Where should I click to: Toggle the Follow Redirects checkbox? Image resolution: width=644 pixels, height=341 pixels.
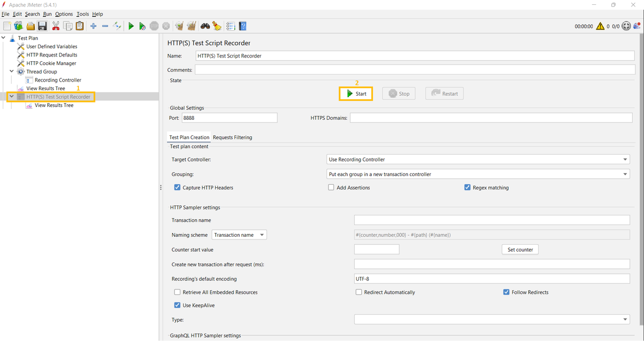pyautogui.click(x=506, y=292)
